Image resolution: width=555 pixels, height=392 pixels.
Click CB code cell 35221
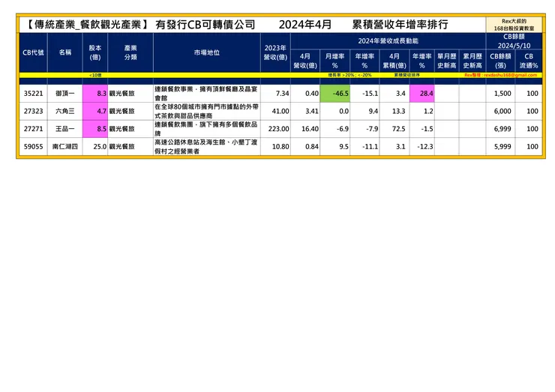coord(33,94)
